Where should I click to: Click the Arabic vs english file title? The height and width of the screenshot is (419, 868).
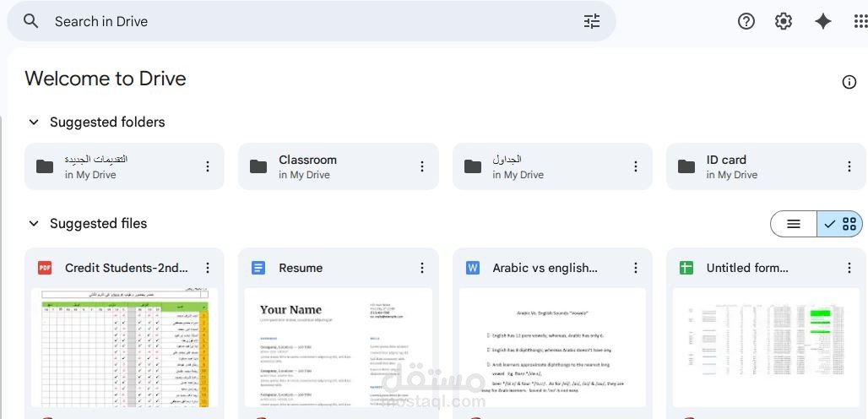tap(545, 268)
